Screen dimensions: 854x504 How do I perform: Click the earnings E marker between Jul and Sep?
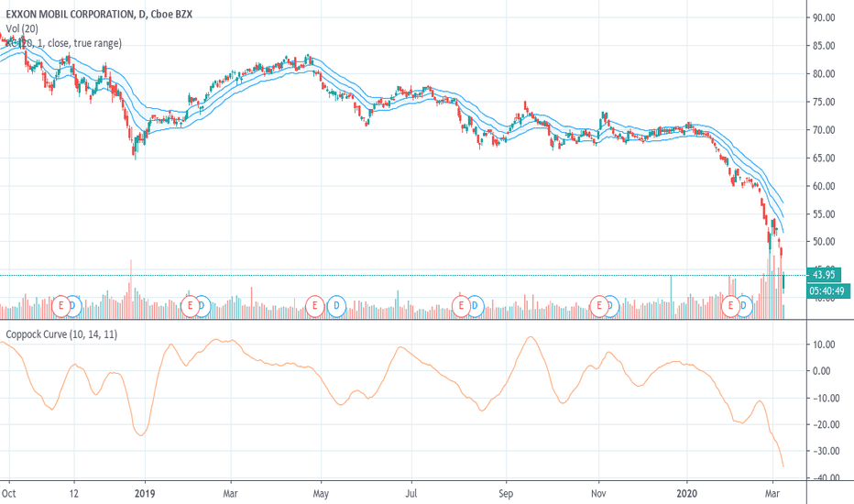coord(461,306)
